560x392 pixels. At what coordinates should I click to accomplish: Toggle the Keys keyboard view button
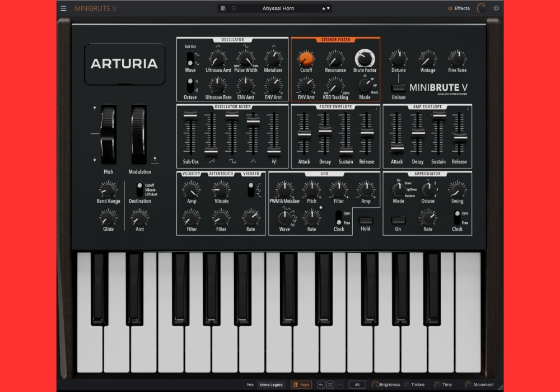[301, 385]
